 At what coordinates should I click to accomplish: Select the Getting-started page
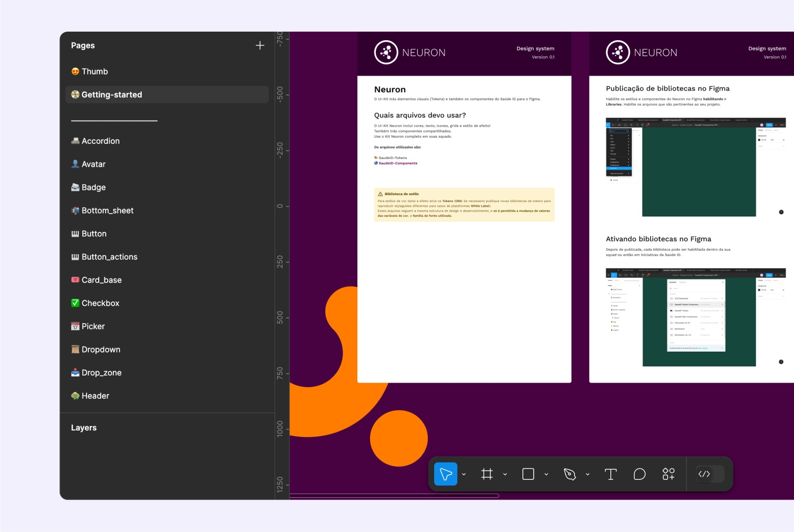point(167,94)
